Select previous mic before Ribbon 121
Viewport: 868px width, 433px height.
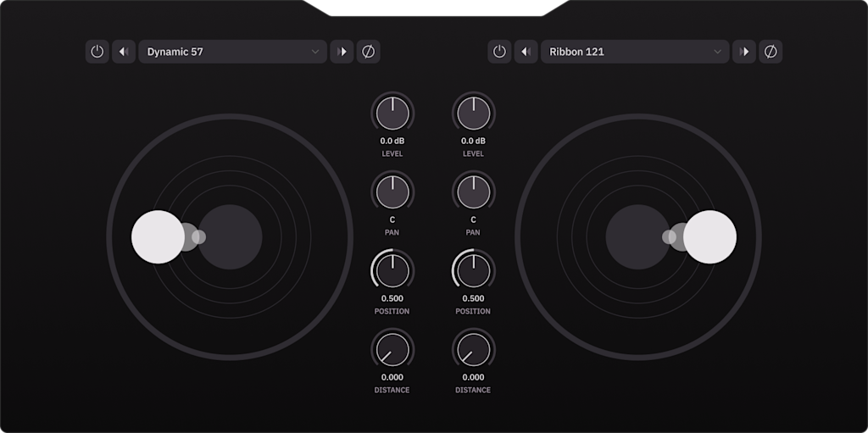tap(526, 52)
